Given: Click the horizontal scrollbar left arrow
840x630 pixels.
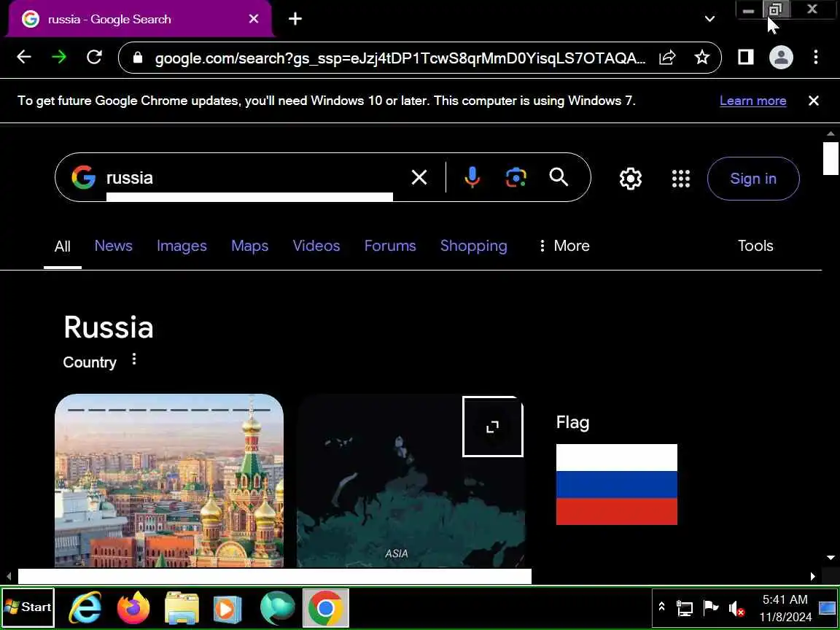Looking at the screenshot, I should pyautogui.click(x=9, y=577).
